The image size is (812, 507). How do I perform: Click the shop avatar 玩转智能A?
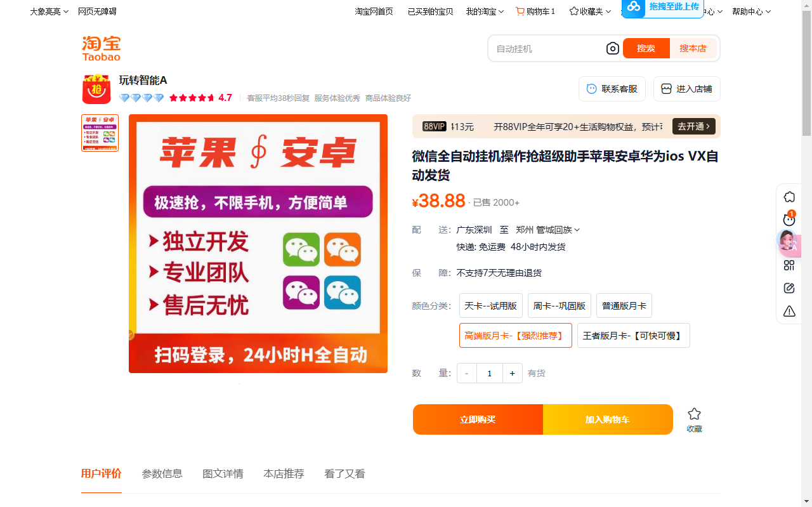click(96, 89)
